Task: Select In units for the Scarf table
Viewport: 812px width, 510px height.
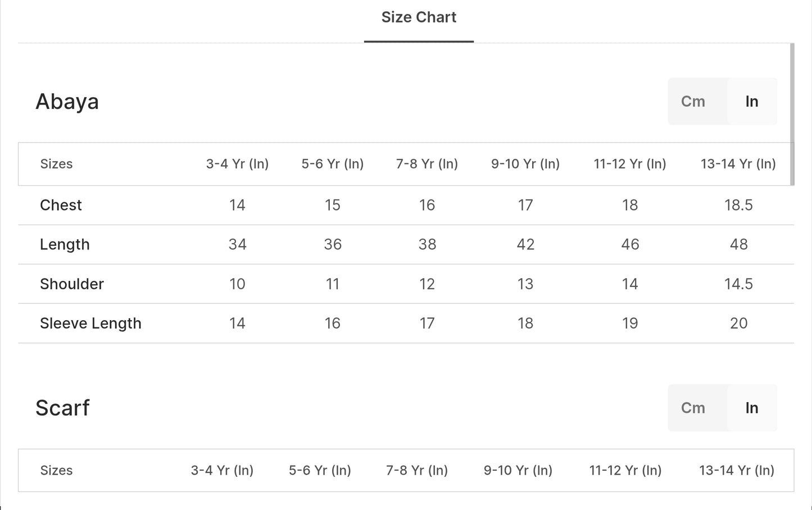Action: [752, 408]
